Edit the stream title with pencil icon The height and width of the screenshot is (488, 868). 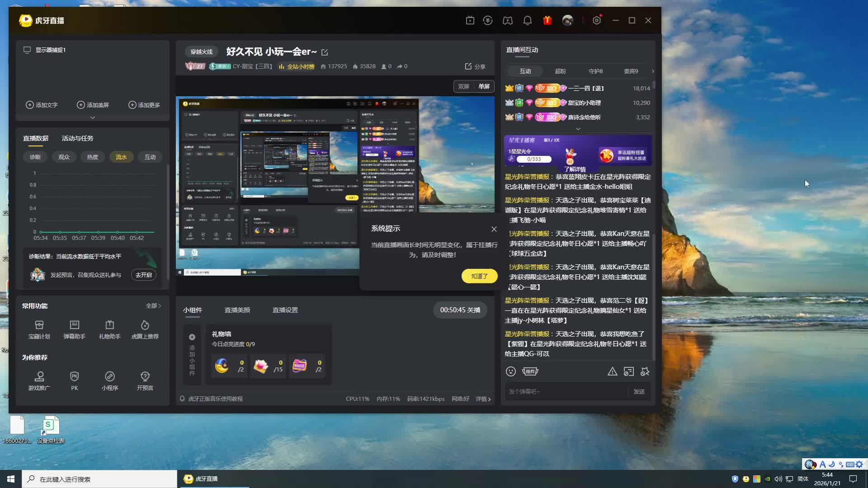pyautogui.click(x=325, y=52)
